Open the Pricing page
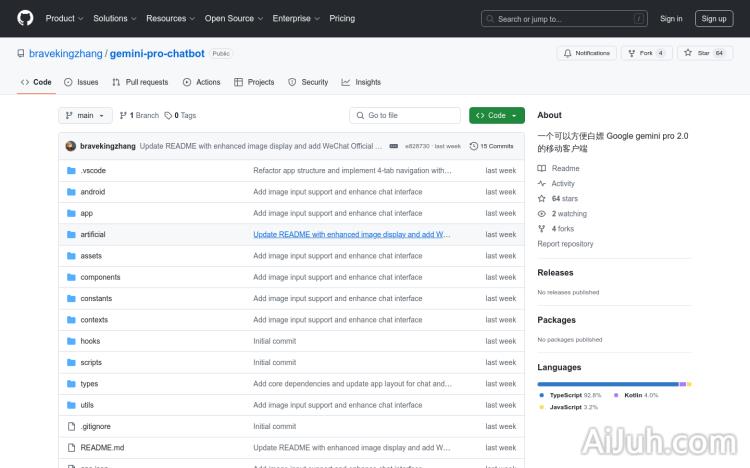 (342, 18)
